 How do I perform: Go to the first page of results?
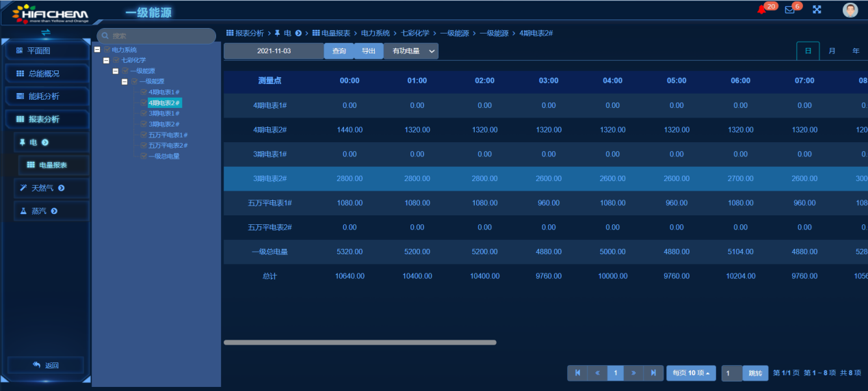click(577, 373)
